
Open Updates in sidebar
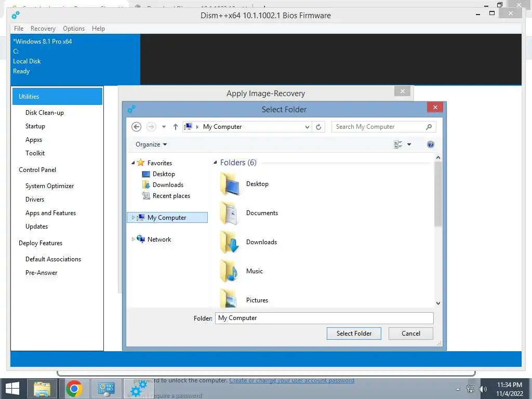tap(37, 227)
